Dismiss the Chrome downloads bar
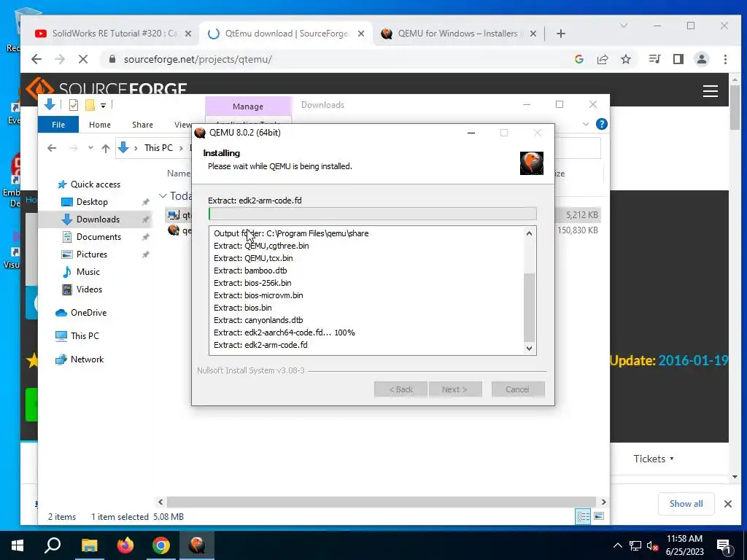747x560 pixels. click(728, 504)
